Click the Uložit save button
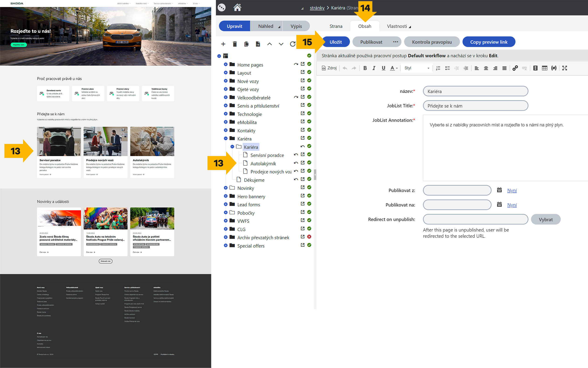The width and height of the screenshot is (588, 368). (x=336, y=42)
